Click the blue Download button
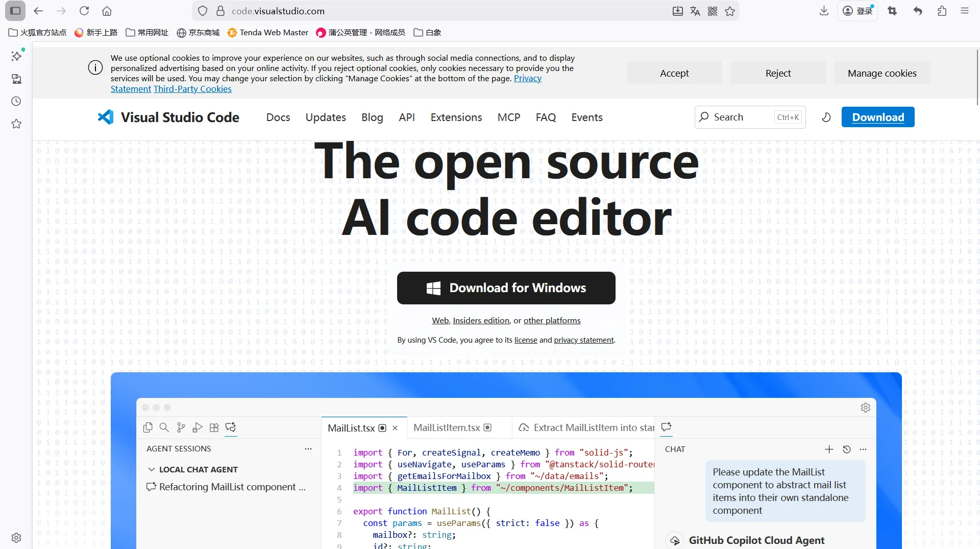 coord(878,117)
